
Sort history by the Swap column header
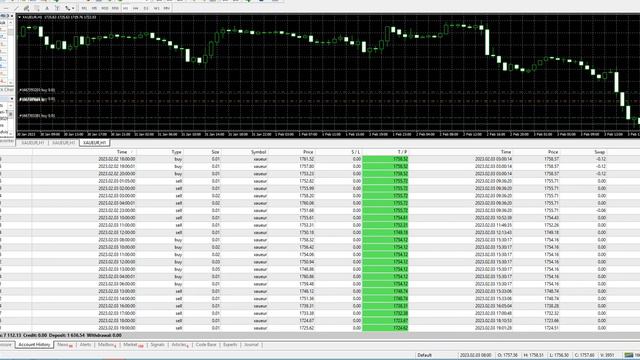pyautogui.click(x=600, y=152)
